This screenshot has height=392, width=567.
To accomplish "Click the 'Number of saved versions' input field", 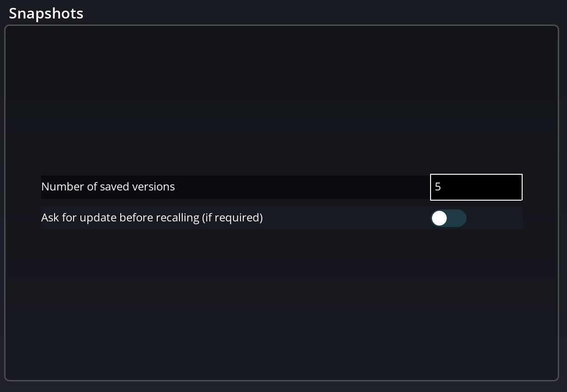I will pyautogui.click(x=476, y=187).
